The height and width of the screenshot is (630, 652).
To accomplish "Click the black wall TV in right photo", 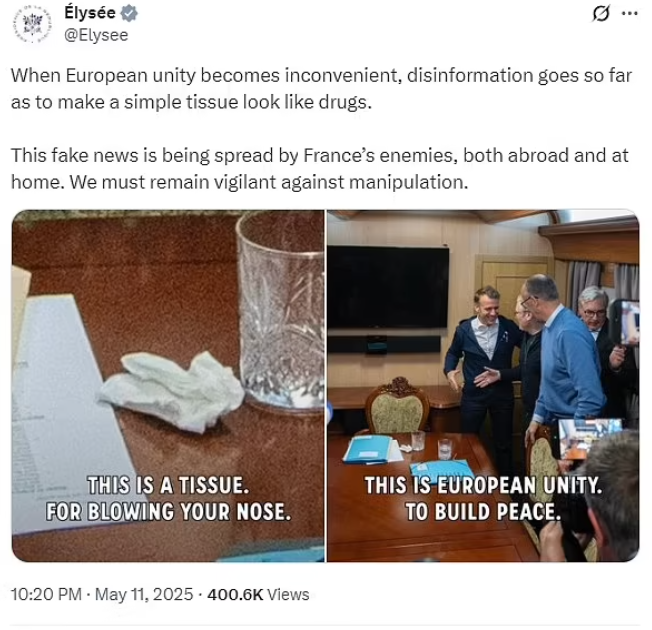I will [x=388, y=288].
